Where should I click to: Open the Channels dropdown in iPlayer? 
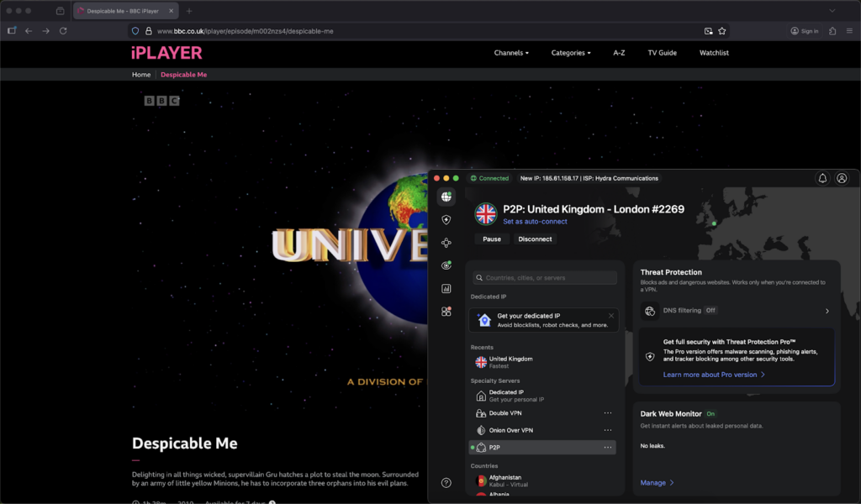[x=511, y=53]
